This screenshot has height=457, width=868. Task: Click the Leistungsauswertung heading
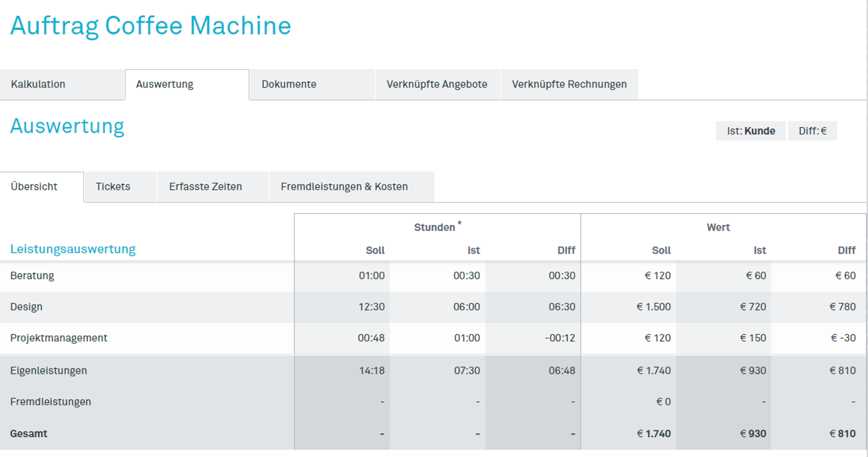click(x=73, y=249)
